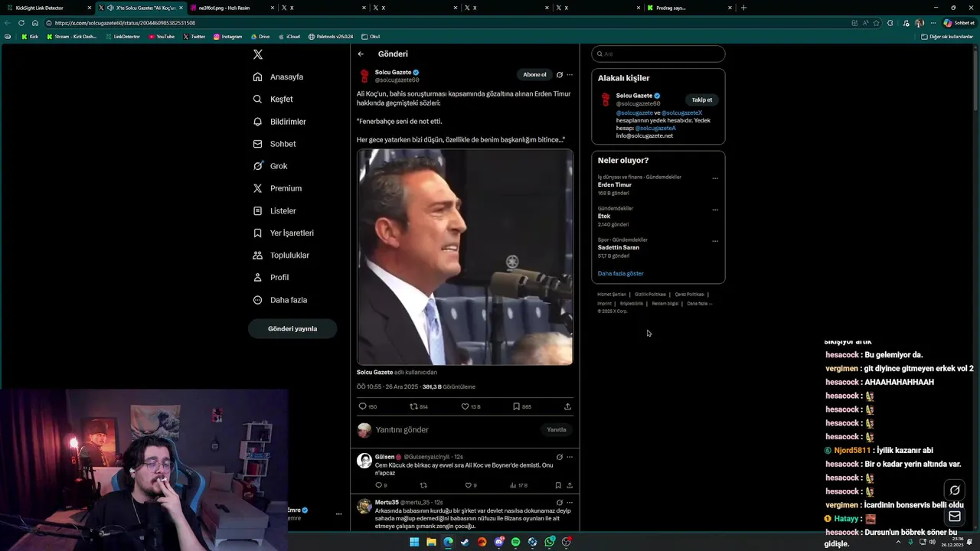Switch to Predrag says tab

click(689, 8)
